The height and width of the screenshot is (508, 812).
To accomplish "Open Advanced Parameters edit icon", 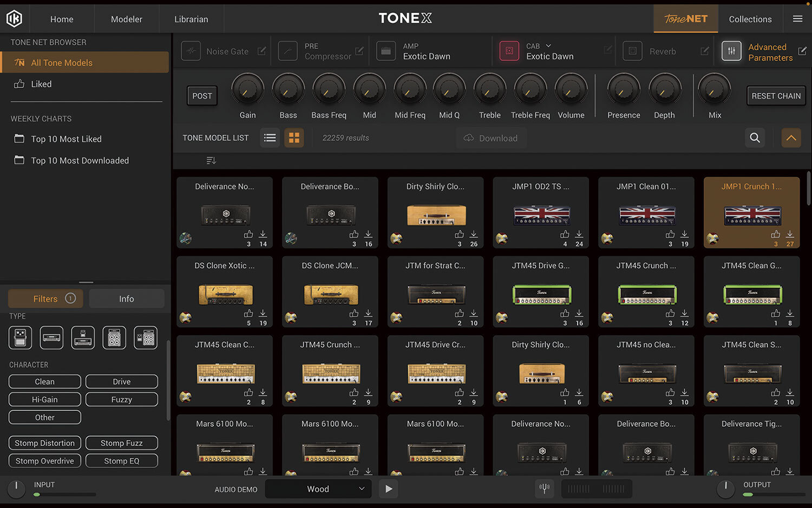I will (802, 51).
